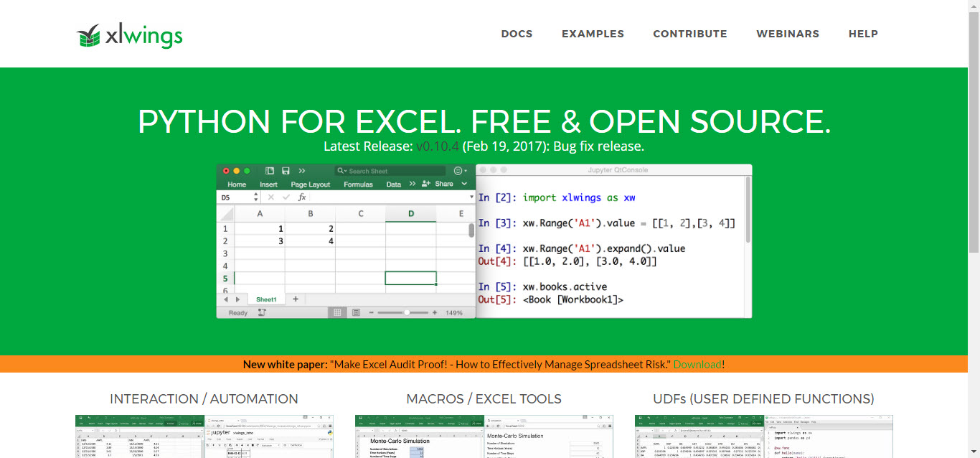Screen dimensions: 980x458
Task: Click the Normal view grid icon in status bar
Action: pyautogui.click(x=336, y=312)
